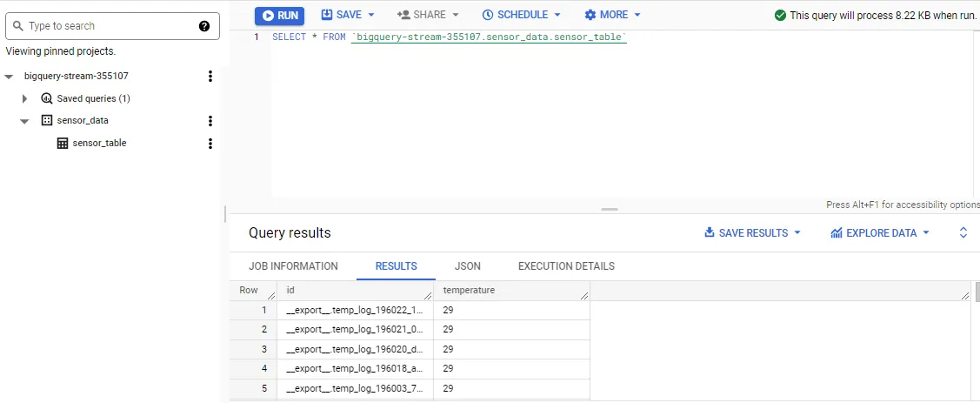This screenshot has height=403, width=980.
Task: Switch to JSON tab
Action: (468, 266)
